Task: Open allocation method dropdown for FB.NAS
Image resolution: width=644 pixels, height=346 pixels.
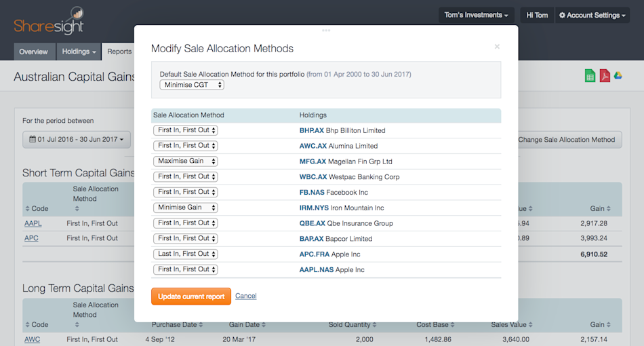Action: click(x=185, y=192)
